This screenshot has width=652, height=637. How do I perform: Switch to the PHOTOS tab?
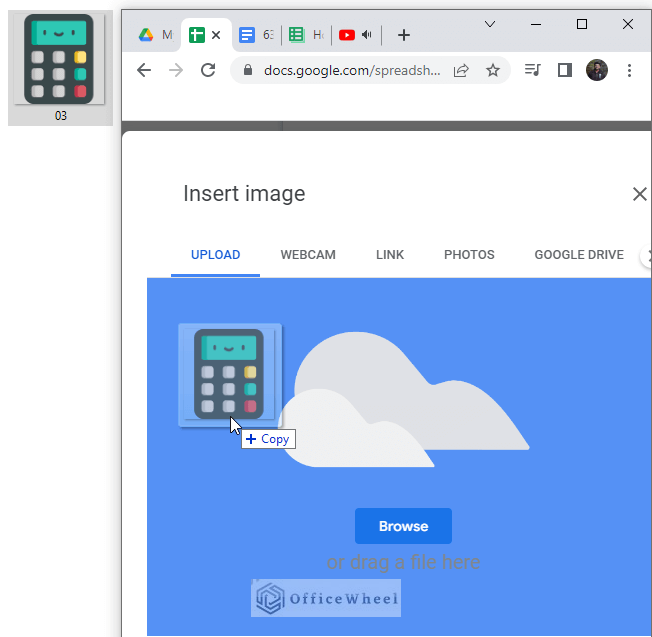click(469, 255)
